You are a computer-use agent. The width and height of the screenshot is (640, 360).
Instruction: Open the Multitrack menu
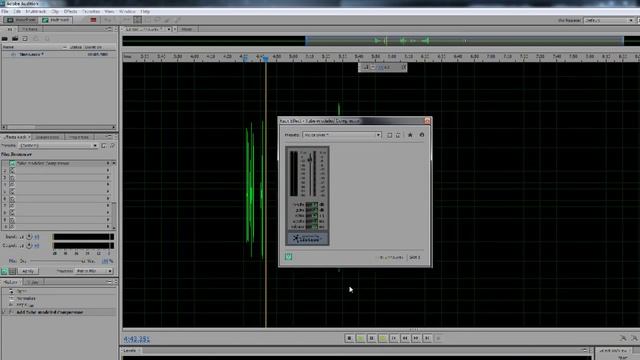click(x=36, y=11)
